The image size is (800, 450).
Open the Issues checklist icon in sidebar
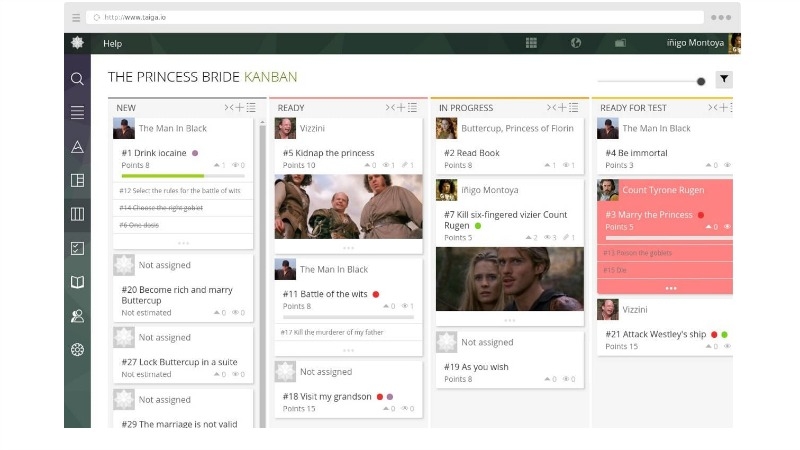tap(77, 248)
